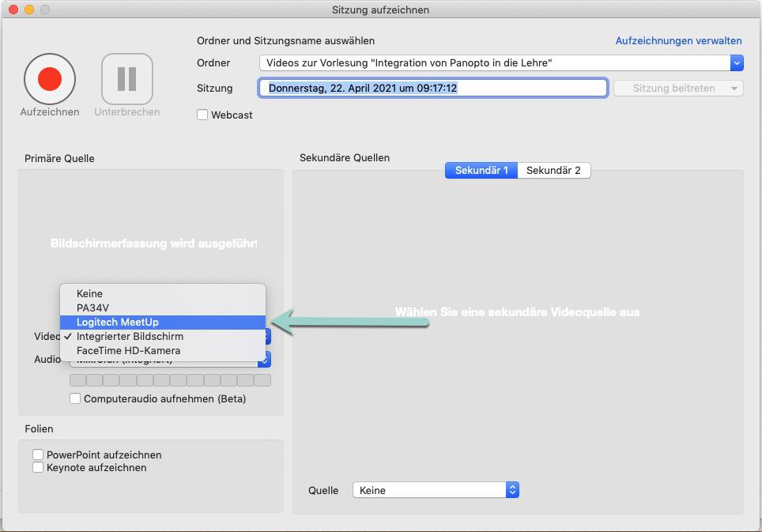Click the Sitzung name text field
Image resolution: width=762 pixels, height=532 pixels.
point(432,89)
